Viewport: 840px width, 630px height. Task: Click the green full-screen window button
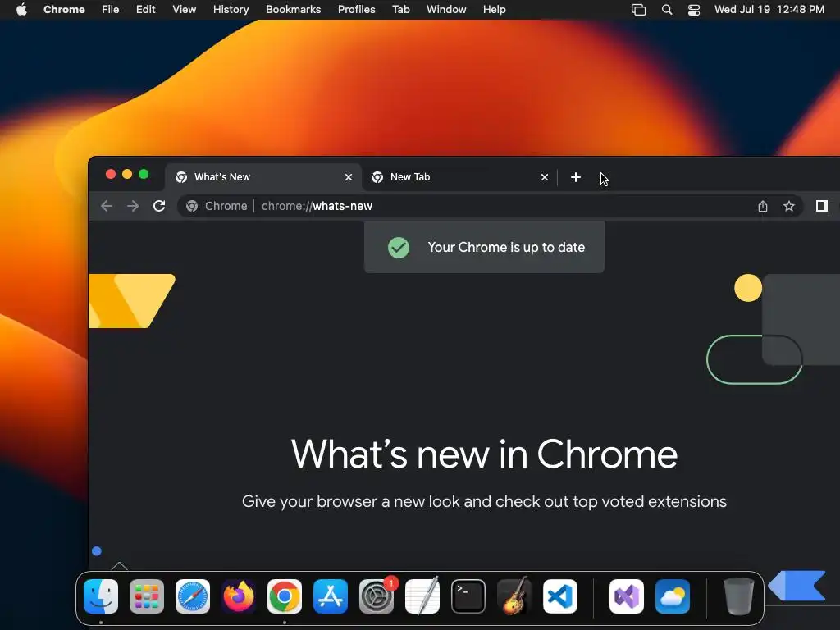pos(144,174)
